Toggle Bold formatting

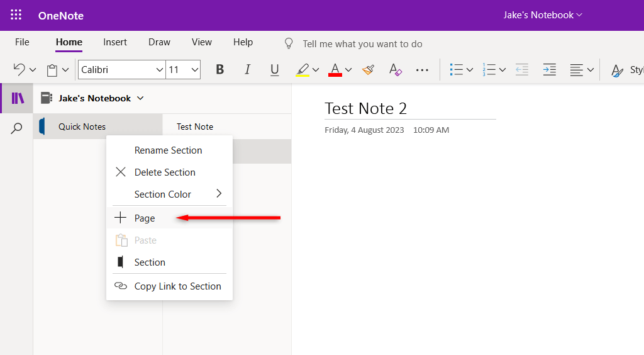click(219, 70)
